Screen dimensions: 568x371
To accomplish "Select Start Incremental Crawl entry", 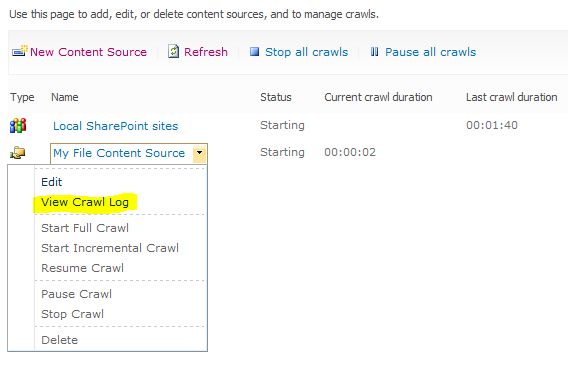I will click(110, 248).
